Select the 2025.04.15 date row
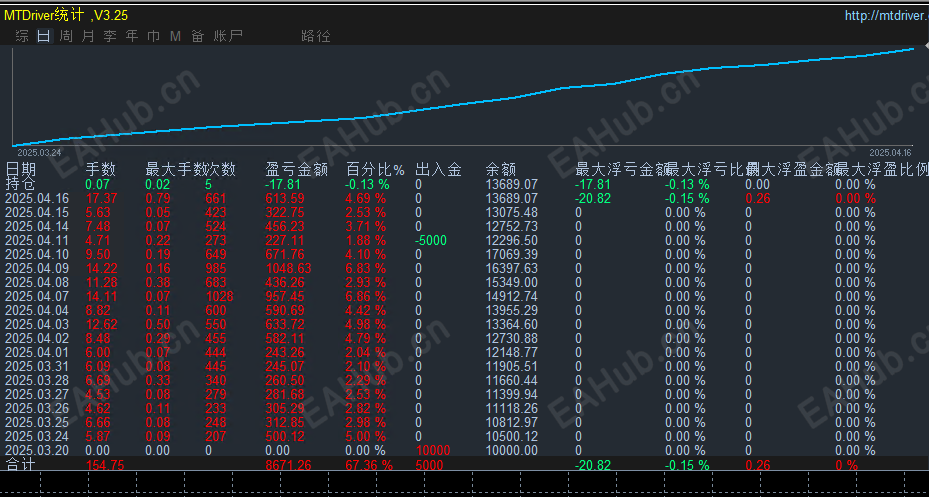This screenshot has height=497, width=929. [x=37, y=213]
